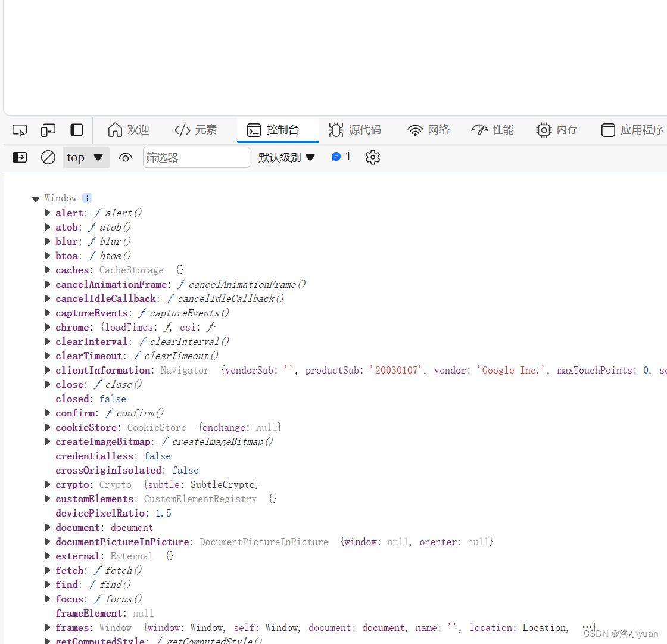Open the top frame context dropdown
The height and width of the screenshot is (644, 667).
coord(85,157)
